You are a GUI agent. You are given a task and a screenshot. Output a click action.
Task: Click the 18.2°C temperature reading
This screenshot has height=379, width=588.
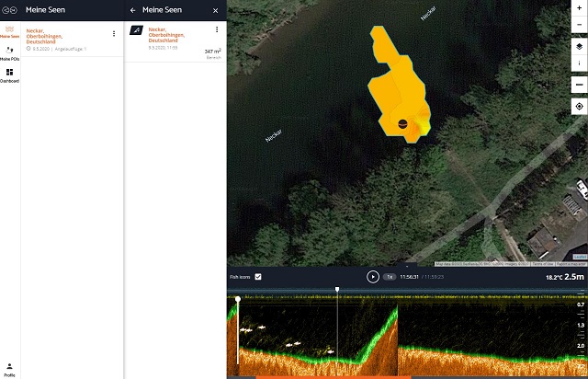pyautogui.click(x=554, y=278)
